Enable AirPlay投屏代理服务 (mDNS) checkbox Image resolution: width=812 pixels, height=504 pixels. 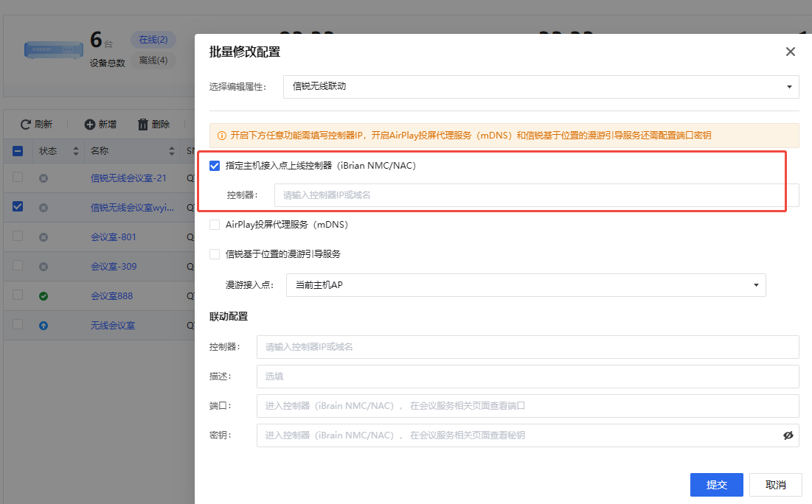pos(215,225)
